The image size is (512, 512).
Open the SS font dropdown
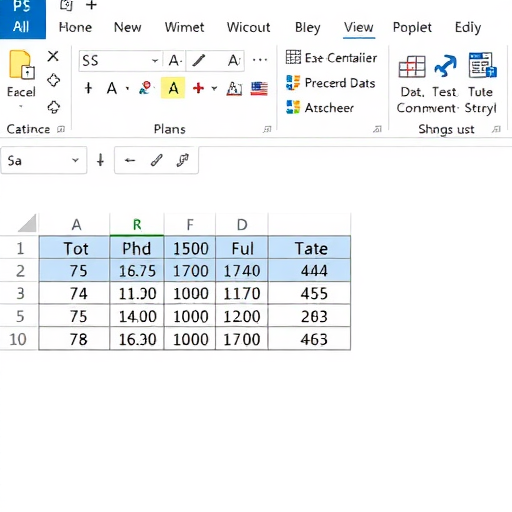pyautogui.click(x=155, y=61)
